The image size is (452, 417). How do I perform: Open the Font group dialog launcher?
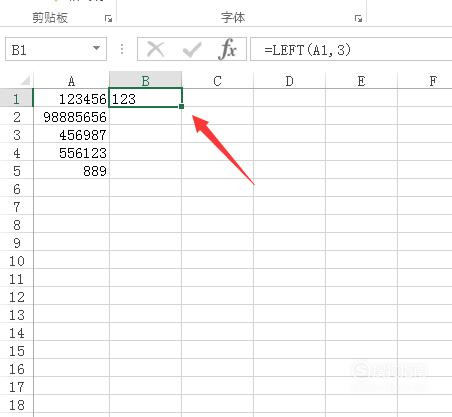point(358,19)
